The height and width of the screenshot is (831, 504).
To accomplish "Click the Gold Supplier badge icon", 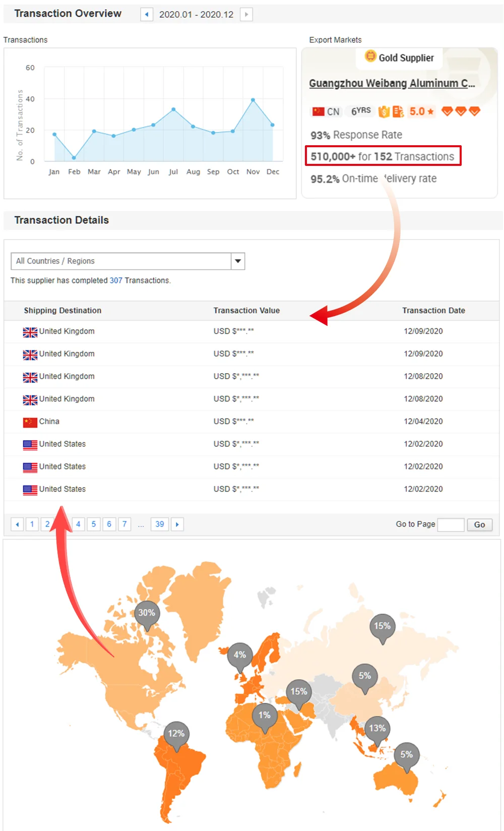I will pyautogui.click(x=370, y=56).
